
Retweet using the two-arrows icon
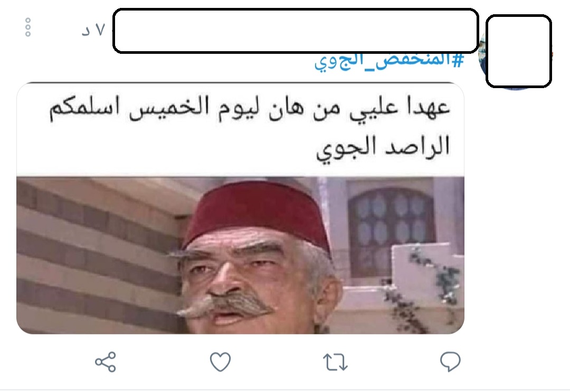[x=335, y=362]
